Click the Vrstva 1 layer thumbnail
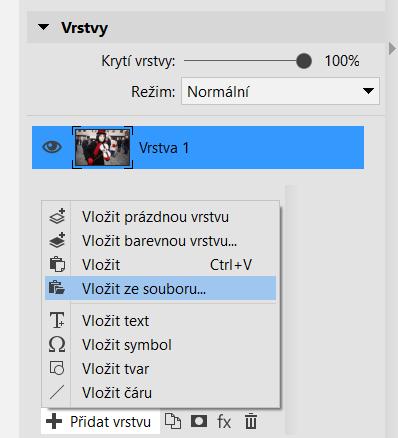 (x=102, y=147)
